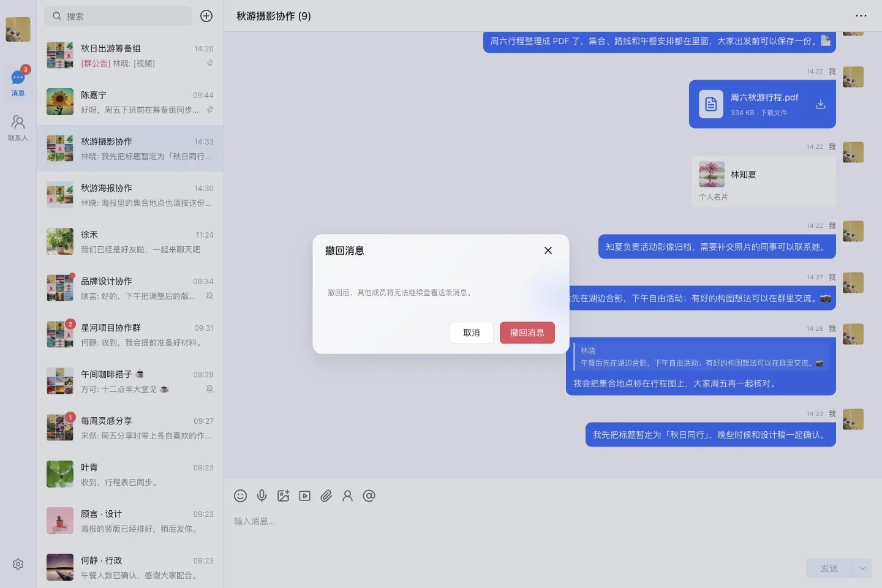Mention someone with the @ icon
Screen dimensions: 882x588
[369, 496]
